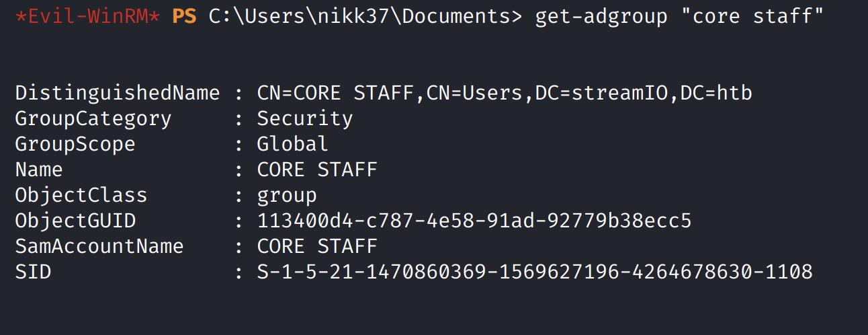Click the SID property label
Screen dimensions: 868x335
coord(33,272)
